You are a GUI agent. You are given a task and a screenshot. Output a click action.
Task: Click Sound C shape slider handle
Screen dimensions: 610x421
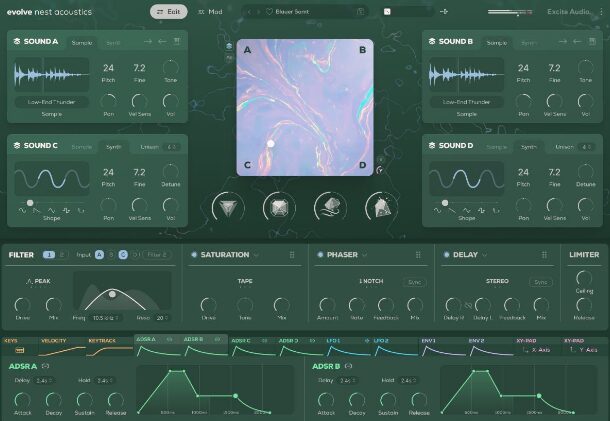click(30, 203)
